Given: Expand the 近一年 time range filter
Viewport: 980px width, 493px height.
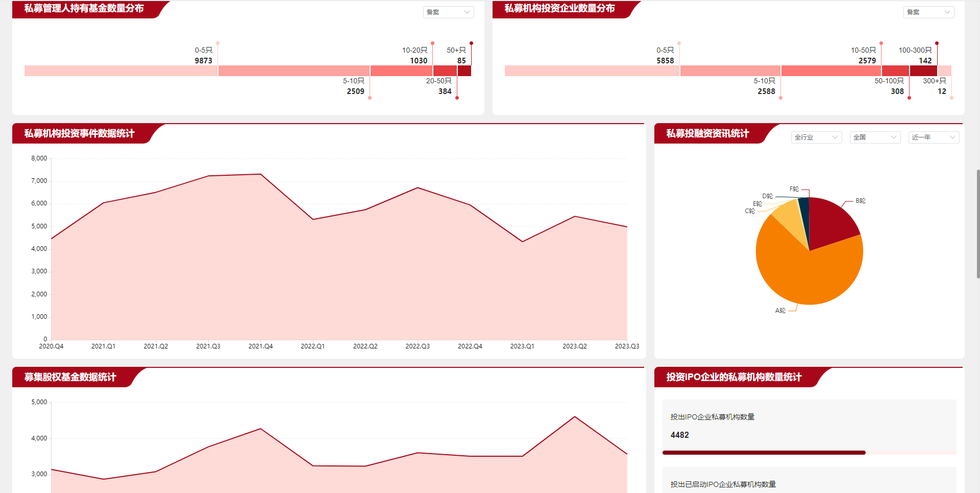Looking at the screenshot, I should pos(934,137).
